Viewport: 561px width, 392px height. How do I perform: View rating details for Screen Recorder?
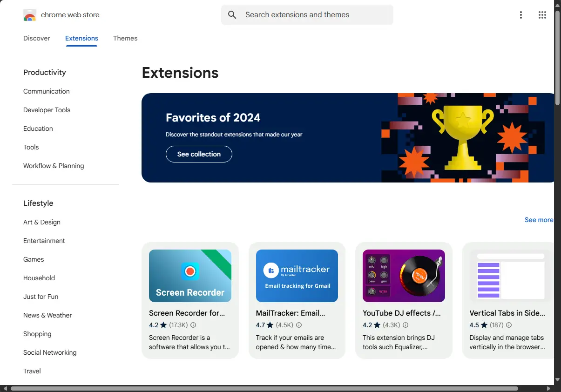[193, 325]
